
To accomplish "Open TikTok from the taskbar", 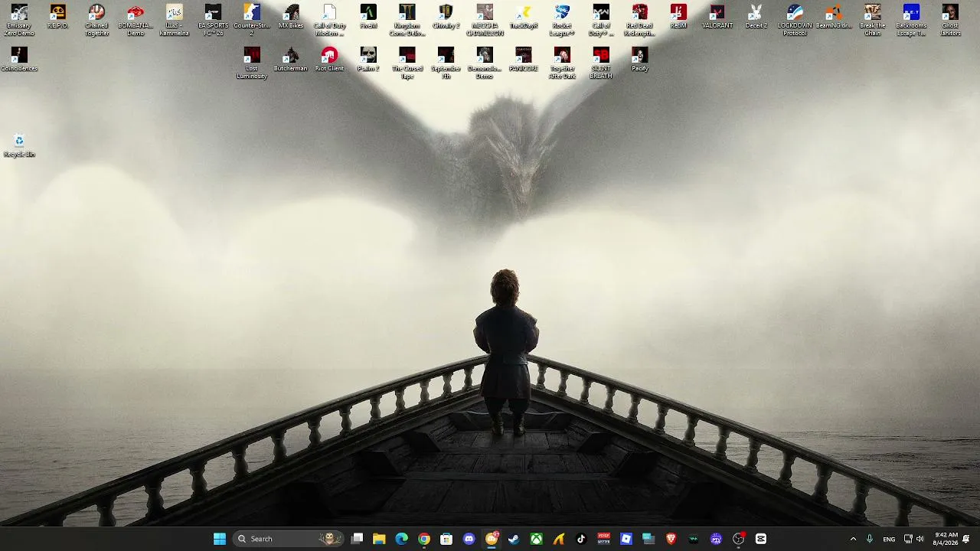I will tap(581, 539).
